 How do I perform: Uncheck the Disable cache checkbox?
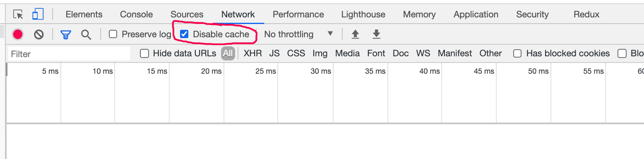[x=184, y=34]
